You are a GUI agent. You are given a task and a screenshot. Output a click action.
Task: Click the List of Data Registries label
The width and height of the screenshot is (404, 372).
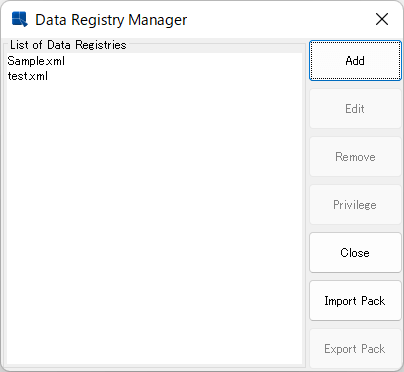pyautogui.click(x=68, y=45)
